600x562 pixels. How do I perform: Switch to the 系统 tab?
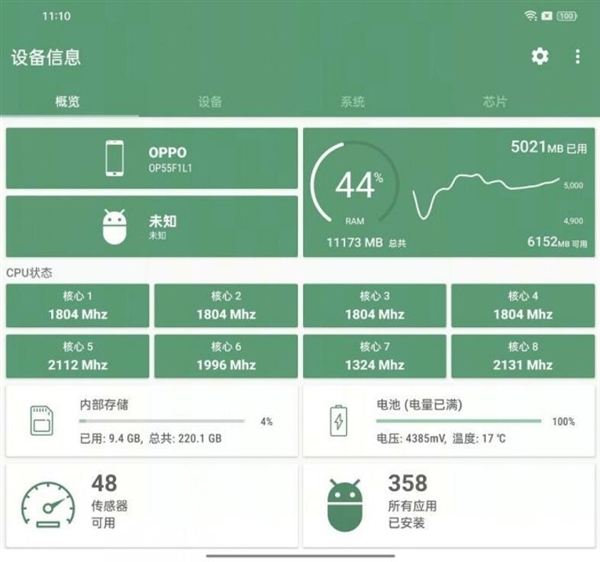click(x=352, y=102)
